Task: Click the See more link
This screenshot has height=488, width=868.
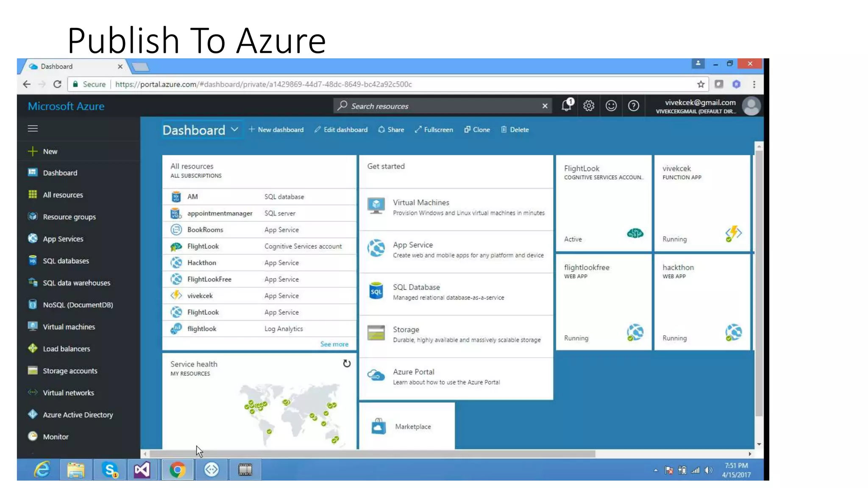Action: click(334, 344)
